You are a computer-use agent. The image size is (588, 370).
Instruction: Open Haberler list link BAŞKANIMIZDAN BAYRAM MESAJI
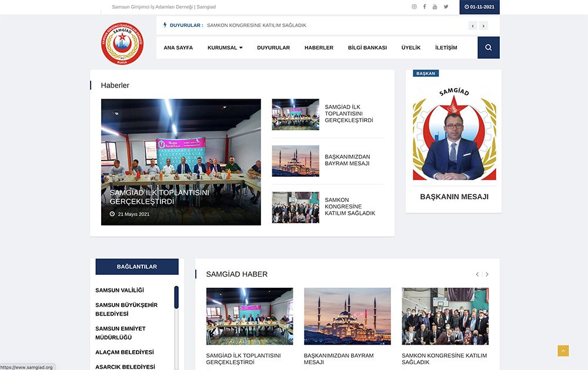click(348, 160)
